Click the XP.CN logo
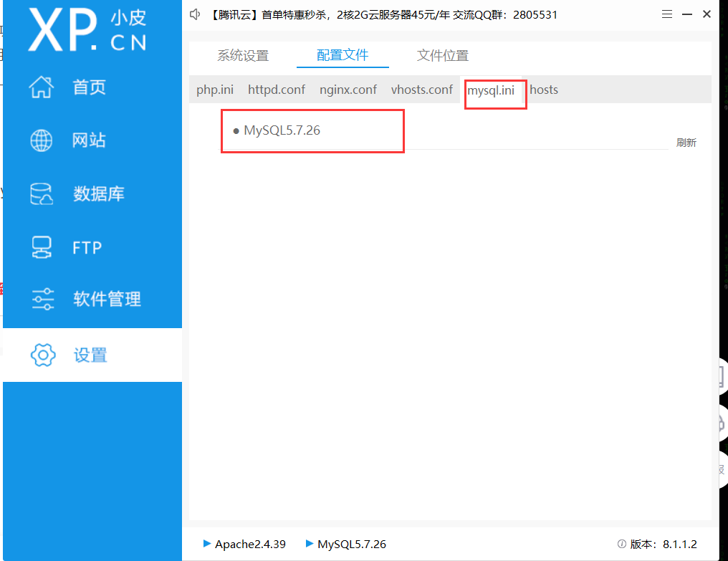This screenshot has height=561, width=728. coord(87,31)
